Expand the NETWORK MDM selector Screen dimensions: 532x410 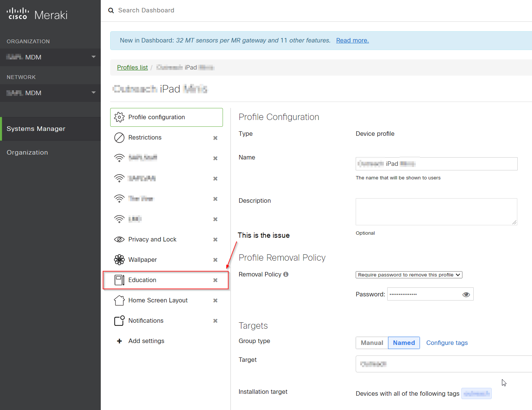(50, 93)
